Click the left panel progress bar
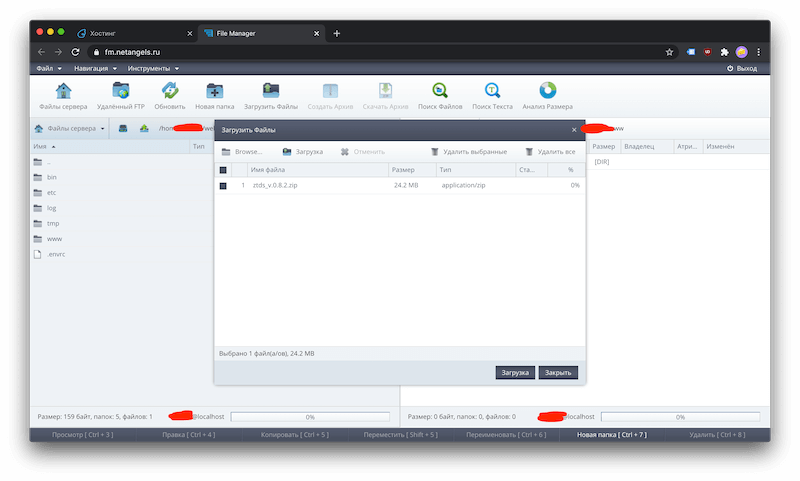Viewport: 800px width, 481px height. click(310, 416)
